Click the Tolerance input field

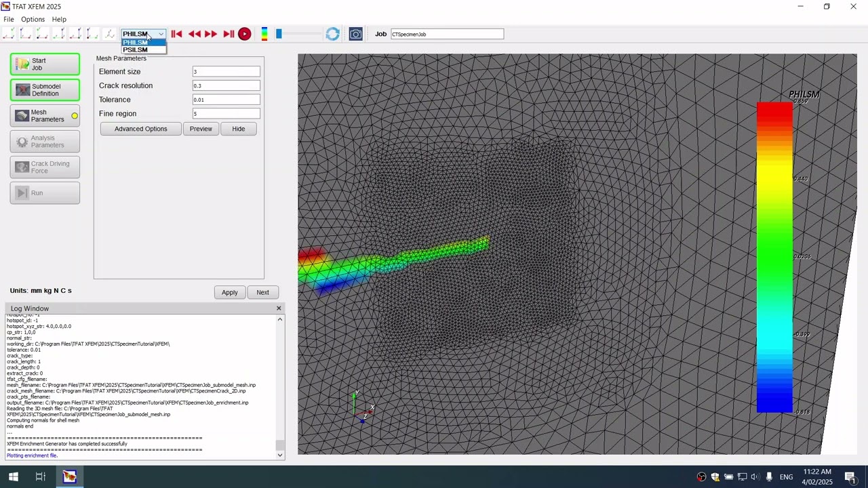226,100
